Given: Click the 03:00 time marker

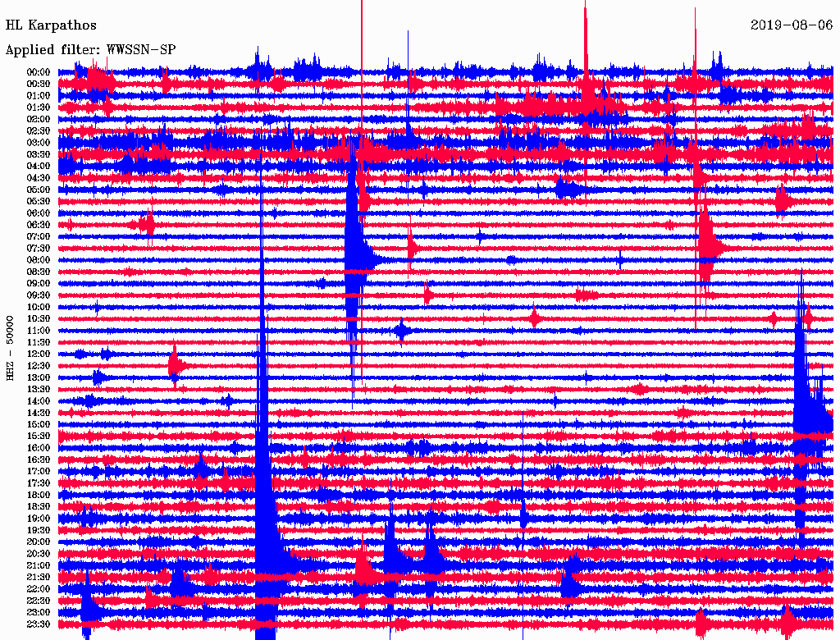Looking at the screenshot, I should 39,143.
